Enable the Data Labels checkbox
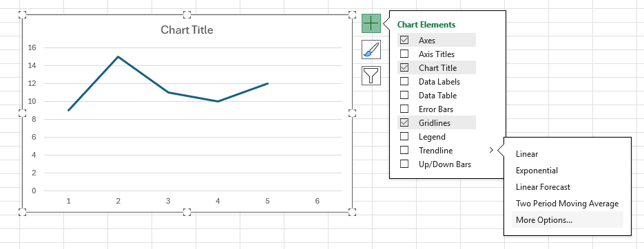This screenshot has width=644, height=249. coord(404,82)
